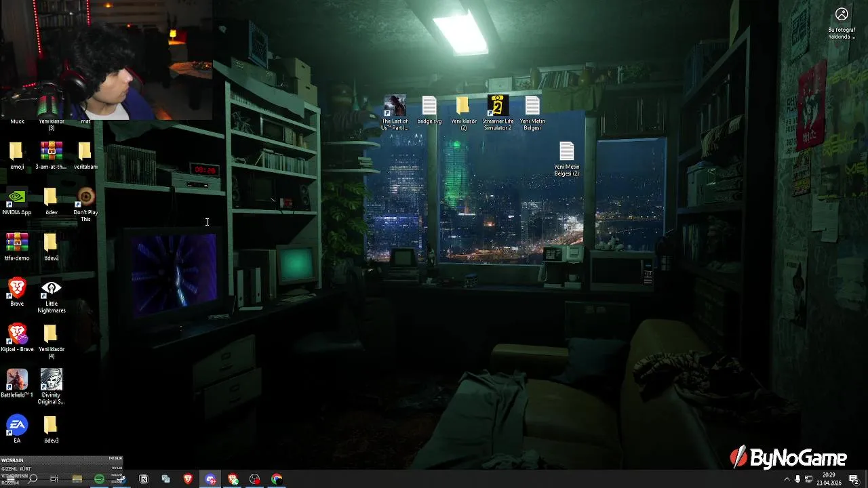Expand the hidden system tray icons chevron

[x=787, y=479]
